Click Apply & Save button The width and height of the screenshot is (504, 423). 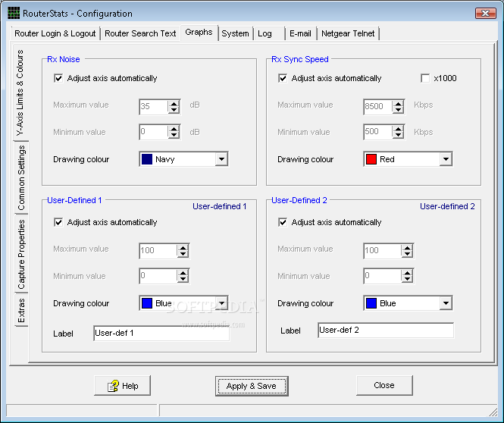pos(252,386)
